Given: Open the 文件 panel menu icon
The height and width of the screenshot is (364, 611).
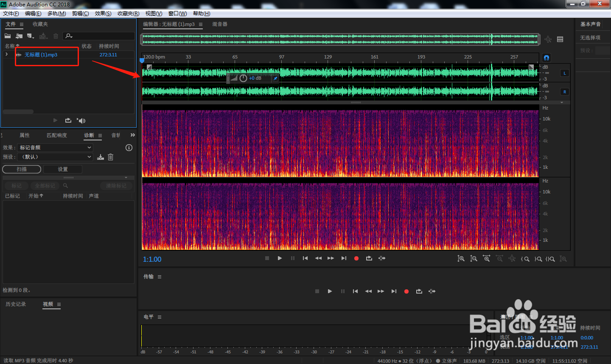Looking at the screenshot, I should [x=22, y=25].
